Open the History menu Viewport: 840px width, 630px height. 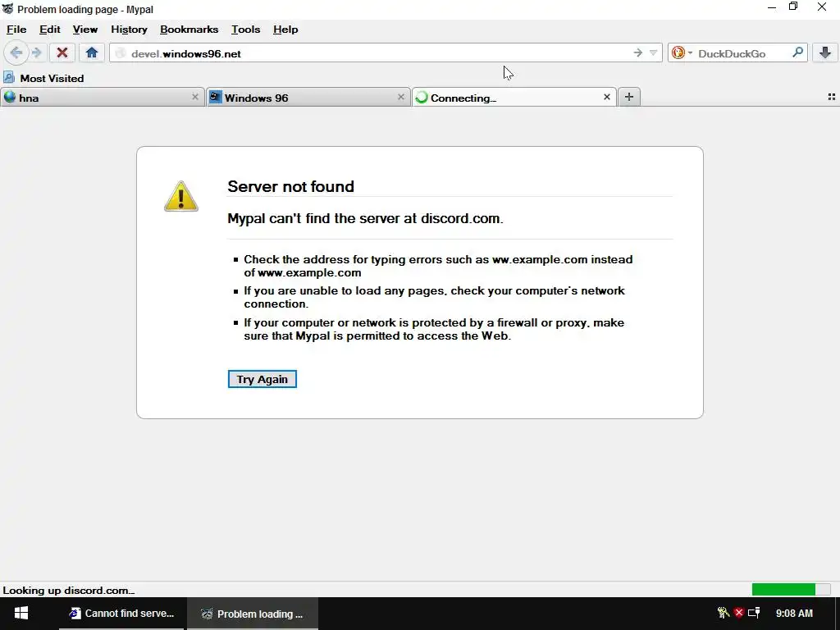click(x=129, y=30)
